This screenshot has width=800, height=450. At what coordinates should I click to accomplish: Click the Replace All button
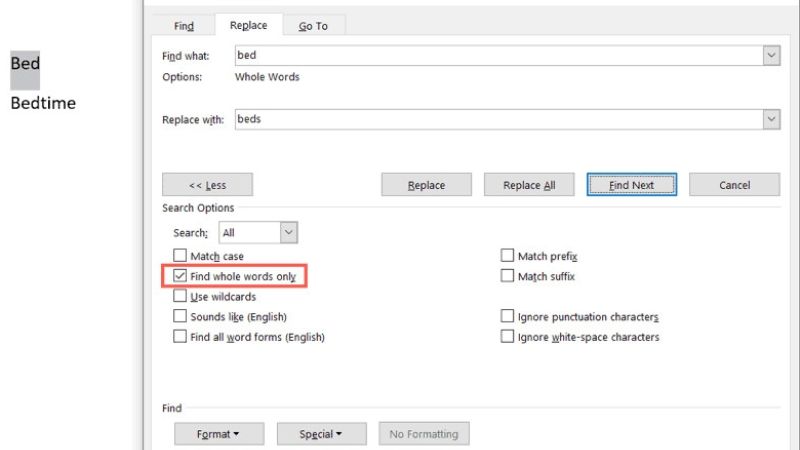pos(529,185)
